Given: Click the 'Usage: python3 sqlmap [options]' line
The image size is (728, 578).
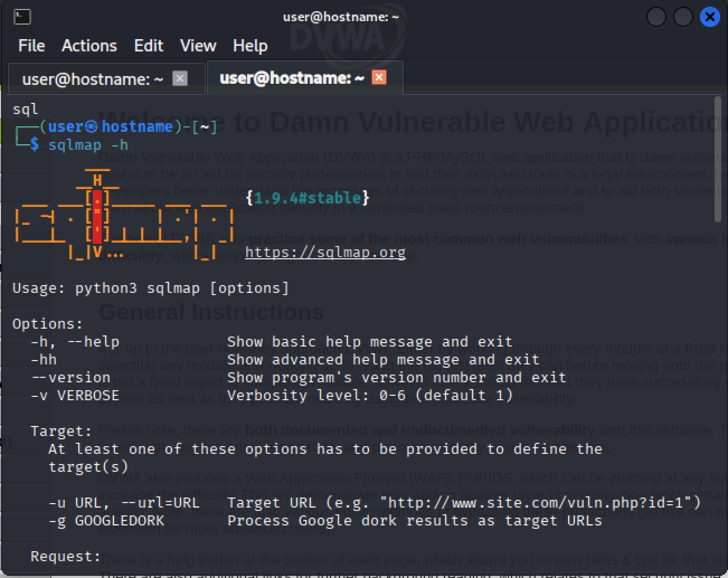Looking at the screenshot, I should point(151,288).
